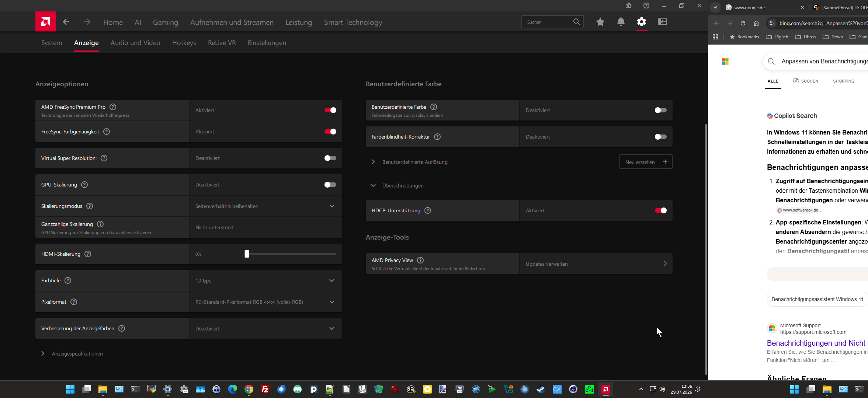Enable Virtual Super Resolution
This screenshot has width=868, height=398.
click(330, 158)
